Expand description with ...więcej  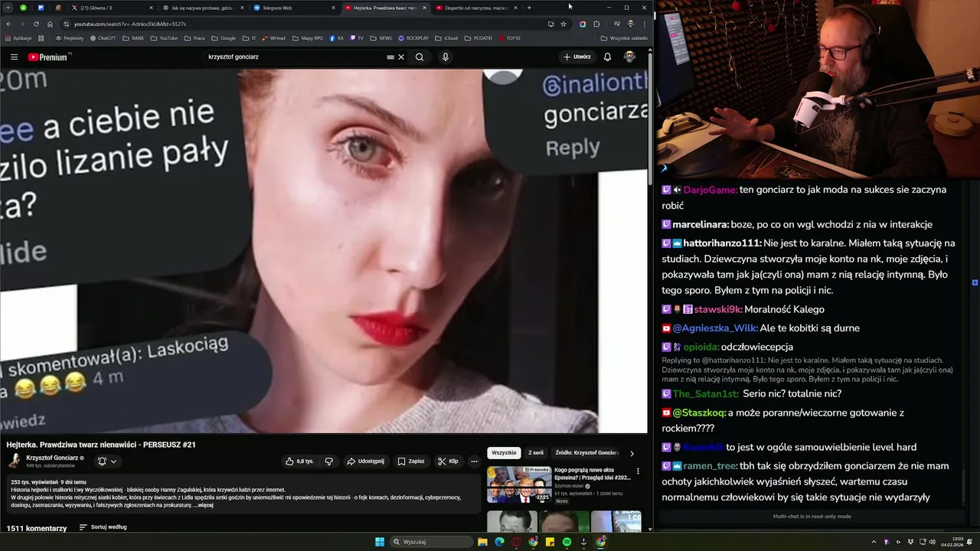click(x=204, y=505)
